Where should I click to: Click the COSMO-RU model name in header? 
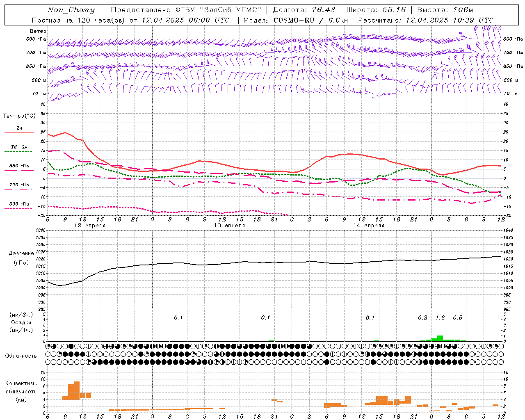[293, 20]
